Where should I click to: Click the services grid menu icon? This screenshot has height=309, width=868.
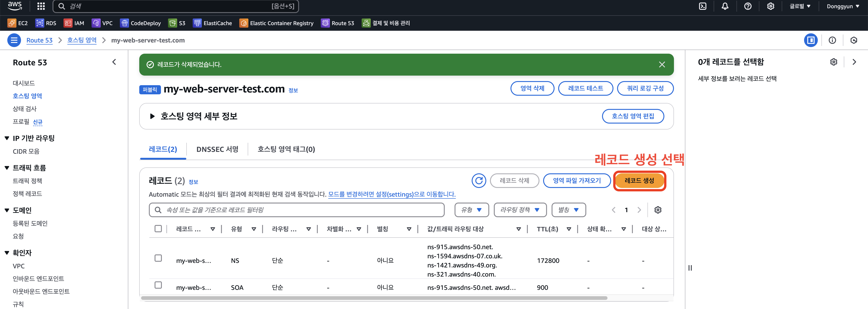41,6
